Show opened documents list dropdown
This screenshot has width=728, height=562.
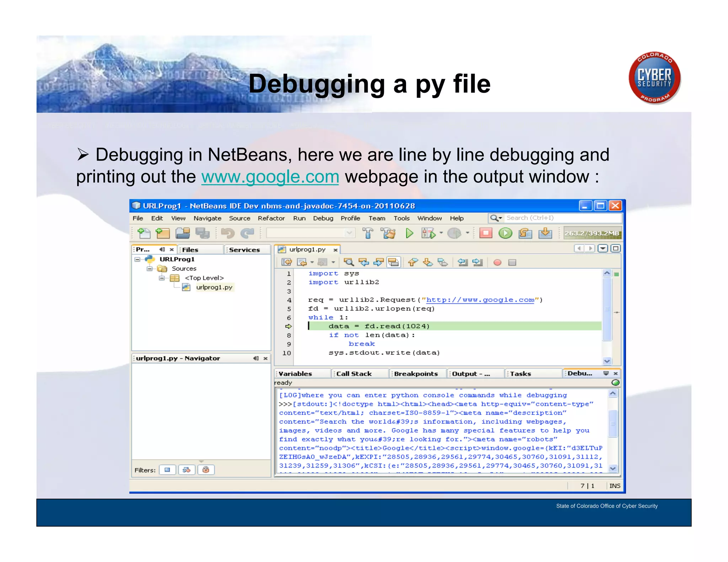603,248
